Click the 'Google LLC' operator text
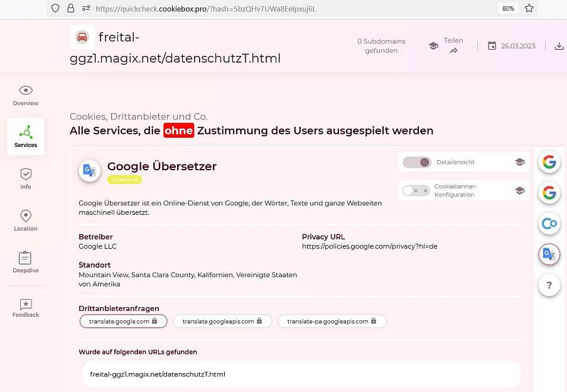Image resolution: width=567 pixels, height=392 pixels. (x=97, y=246)
